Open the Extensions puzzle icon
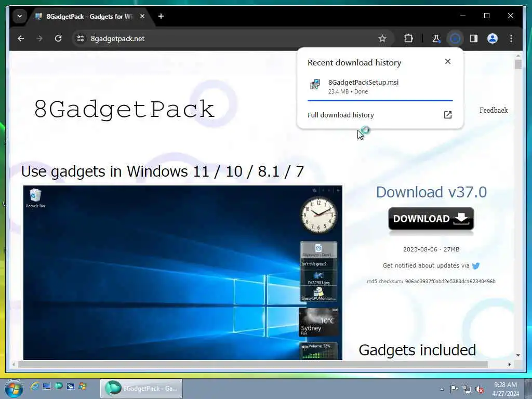This screenshot has height=399, width=532. [x=408, y=38]
